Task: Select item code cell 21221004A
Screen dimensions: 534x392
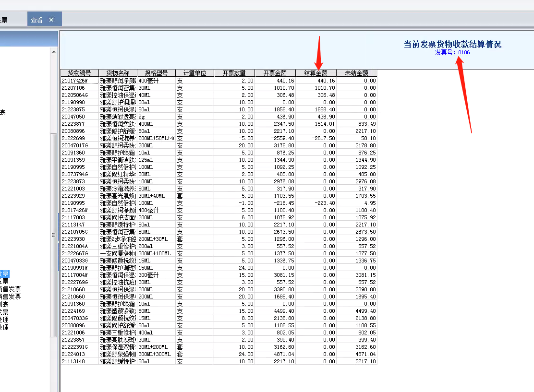Action: tap(79, 246)
